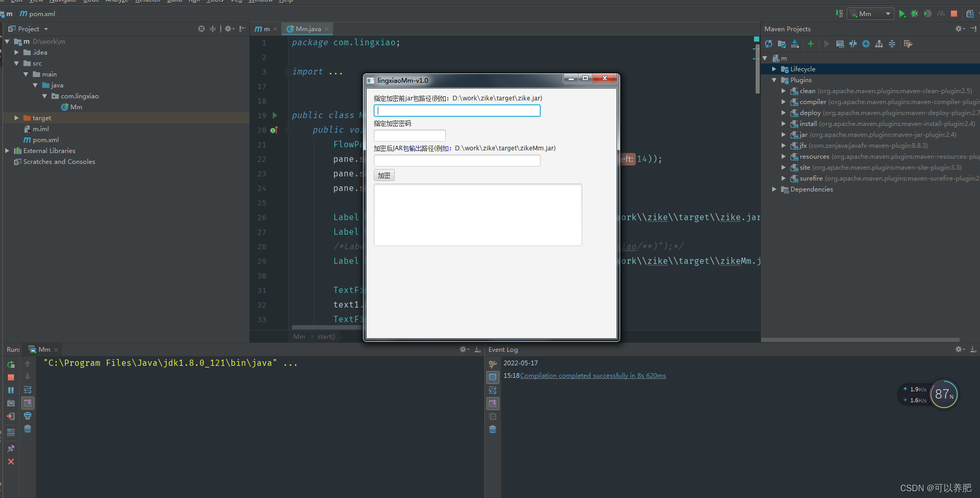Clear all Event Log entries
Viewport: 980px width, 498px height.
coord(493,429)
